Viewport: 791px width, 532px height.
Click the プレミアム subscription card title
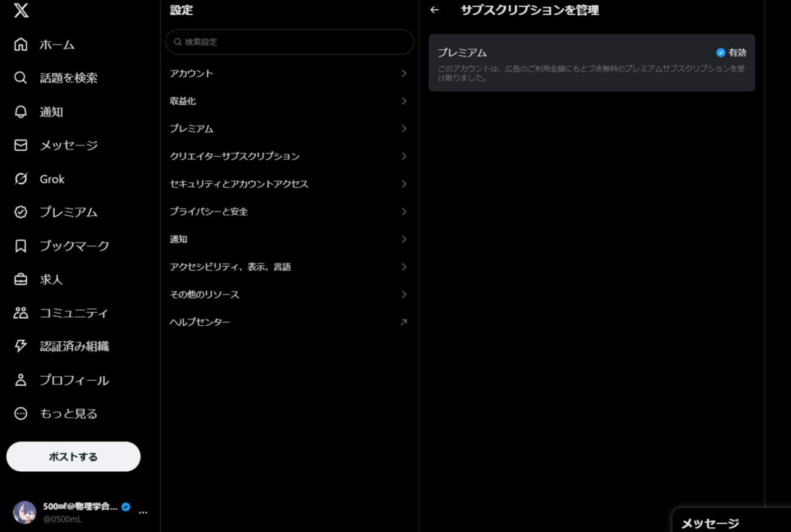[462, 53]
